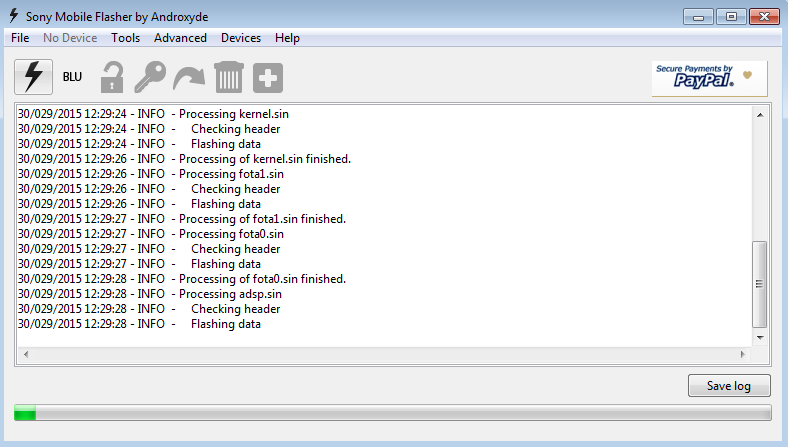788x447 pixels.
Task: Click the log line 'Processing fota0.sin'
Action: pyautogui.click(x=151, y=234)
